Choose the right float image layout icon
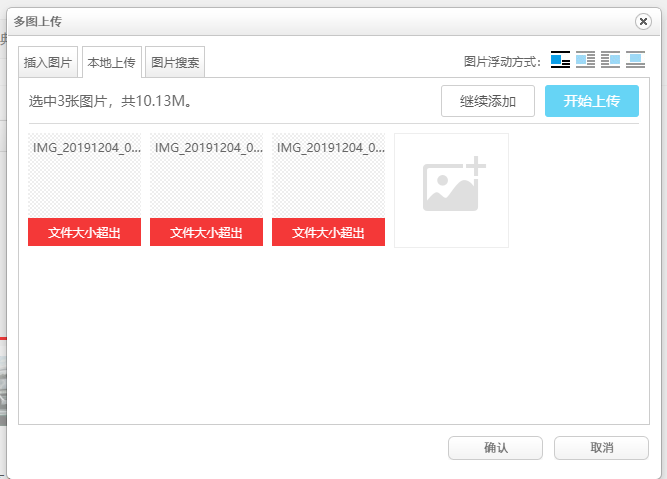This screenshot has width=667, height=479. click(x=610, y=60)
